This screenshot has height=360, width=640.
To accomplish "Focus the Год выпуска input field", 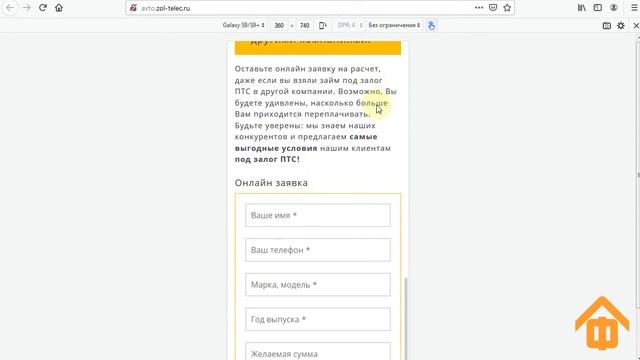I will (x=318, y=319).
